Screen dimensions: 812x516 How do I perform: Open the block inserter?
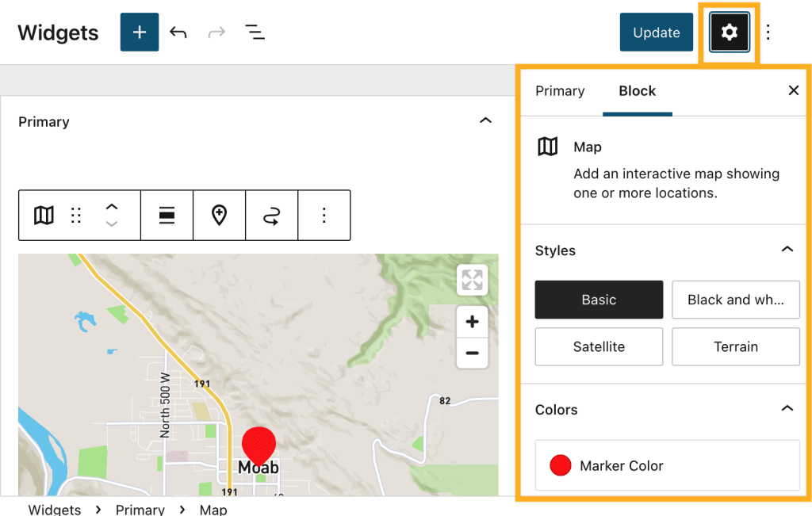coord(139,32)
